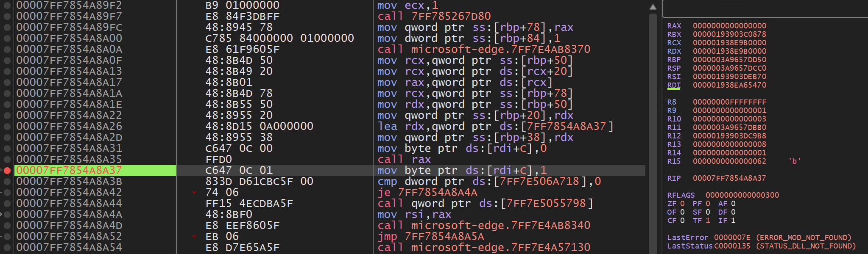Click the underlined RDI register label
Image resolution: width=868 pixels, height=254 pixels.
674,85
